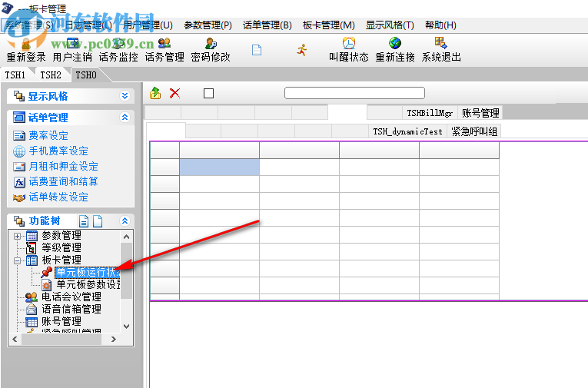This screenshot has width=588, height=388.
Task: Click the 话单转发设定 handshake icon
Action: pyautogui.click(x=19, y=197)
